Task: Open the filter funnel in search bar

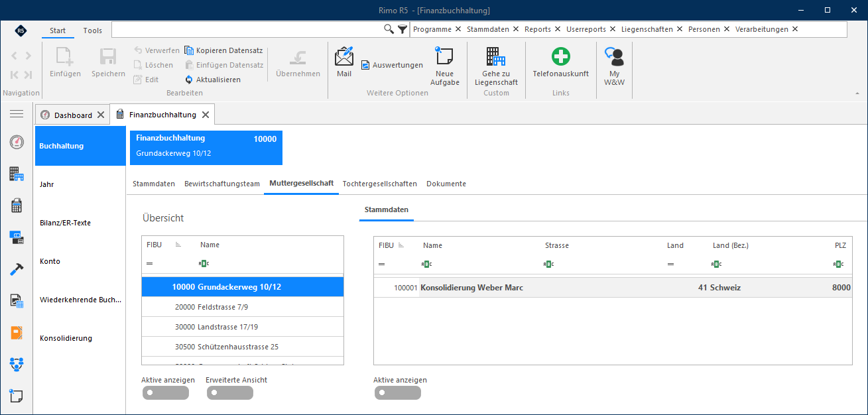Action: tap(403, 29)
